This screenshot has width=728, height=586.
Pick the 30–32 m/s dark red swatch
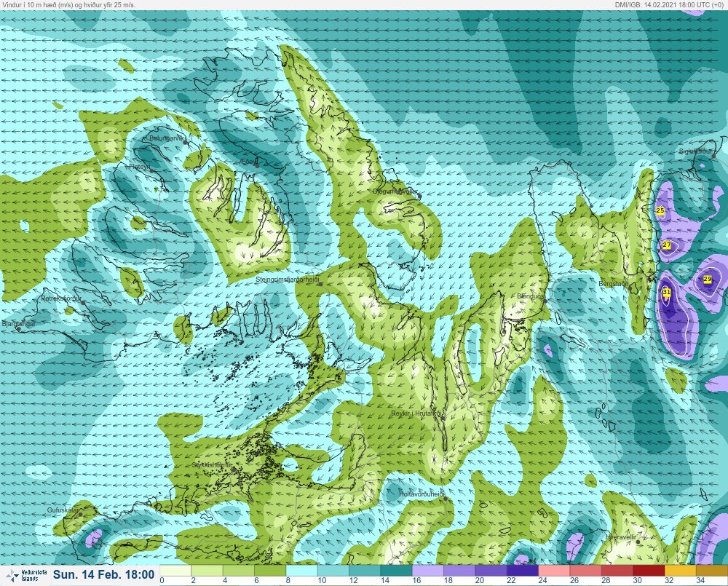[649, 570]
